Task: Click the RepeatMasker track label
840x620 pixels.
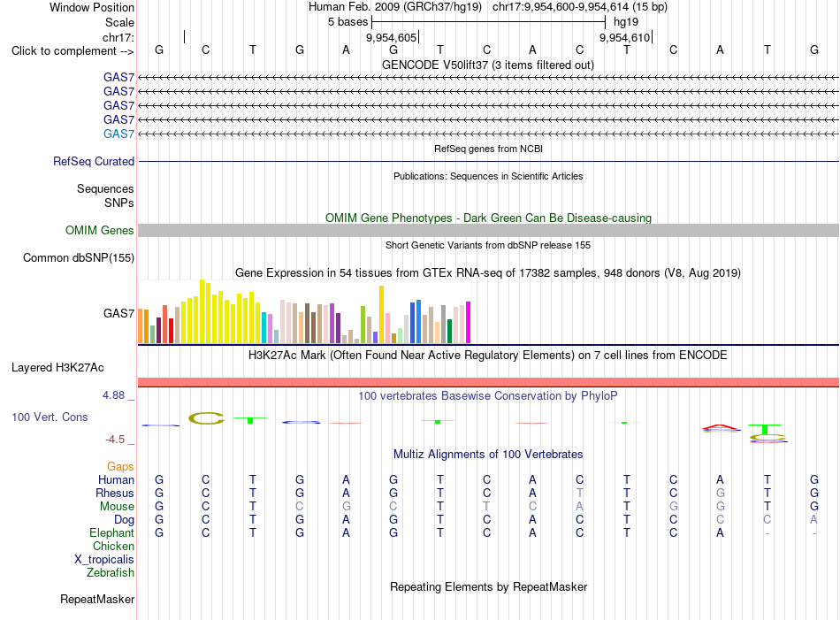Action: [x=97, y=599]
